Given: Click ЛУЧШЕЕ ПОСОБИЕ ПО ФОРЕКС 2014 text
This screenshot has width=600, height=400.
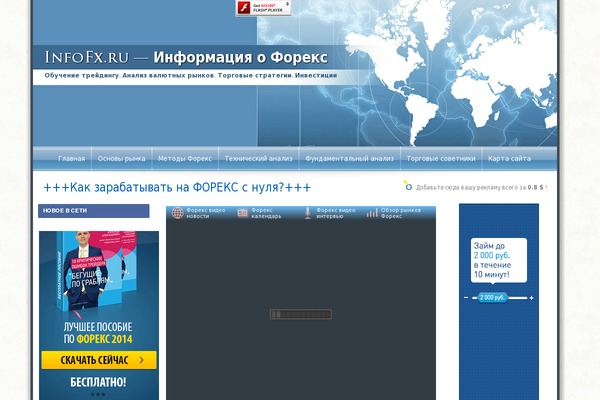Looking at the screenshot, I should (98, 333).
